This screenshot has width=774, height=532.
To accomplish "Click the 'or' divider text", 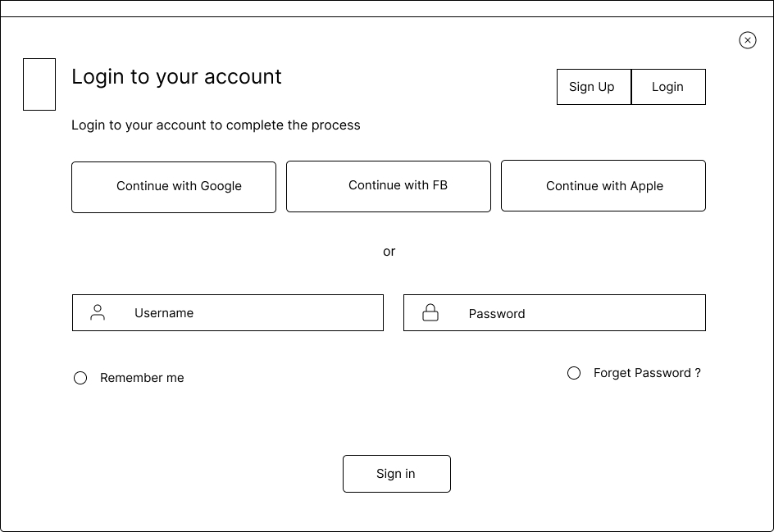I will [x=389, y=252].
